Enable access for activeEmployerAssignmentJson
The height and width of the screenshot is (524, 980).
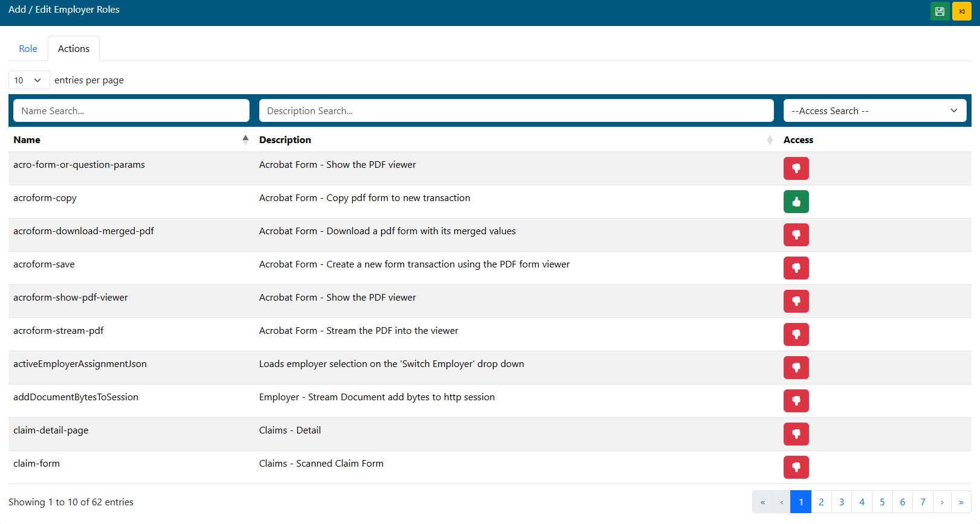(796, 368)
